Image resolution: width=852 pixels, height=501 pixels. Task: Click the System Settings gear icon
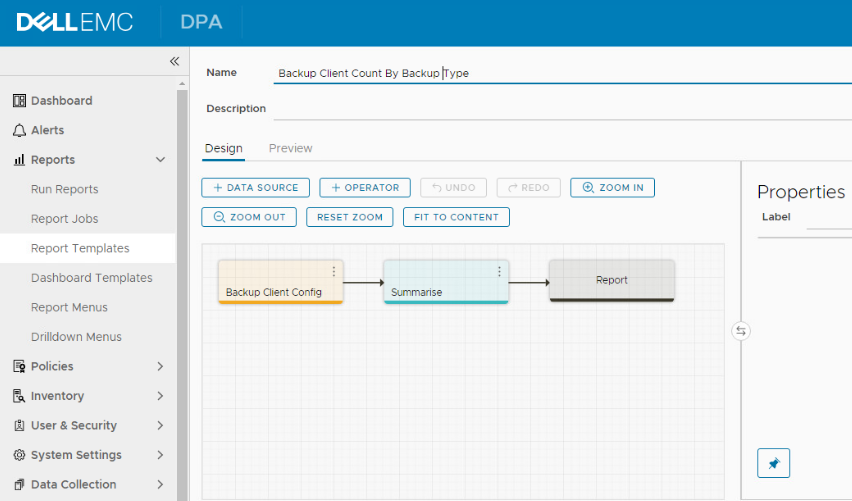tap(19, 455)
